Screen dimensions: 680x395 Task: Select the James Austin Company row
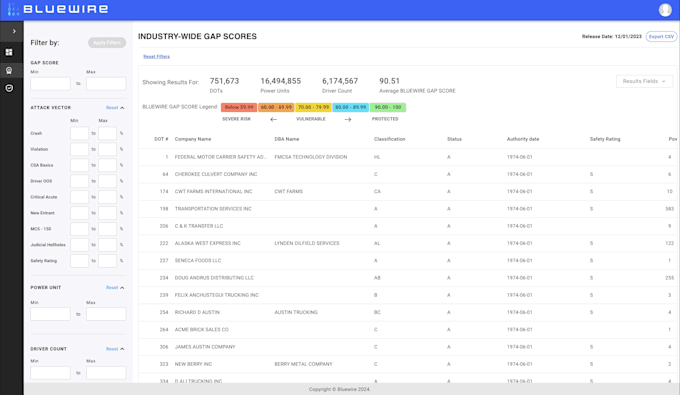409,347
